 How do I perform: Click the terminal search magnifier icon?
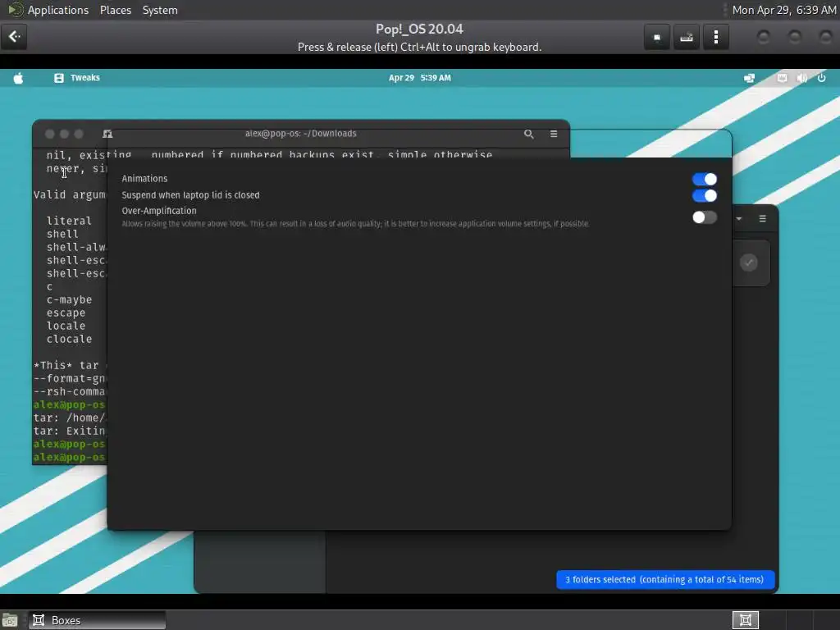529,134
